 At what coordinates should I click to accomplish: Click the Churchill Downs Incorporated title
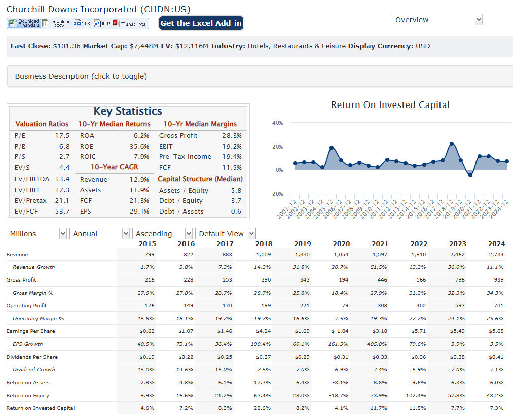click(x=98, y=9)
